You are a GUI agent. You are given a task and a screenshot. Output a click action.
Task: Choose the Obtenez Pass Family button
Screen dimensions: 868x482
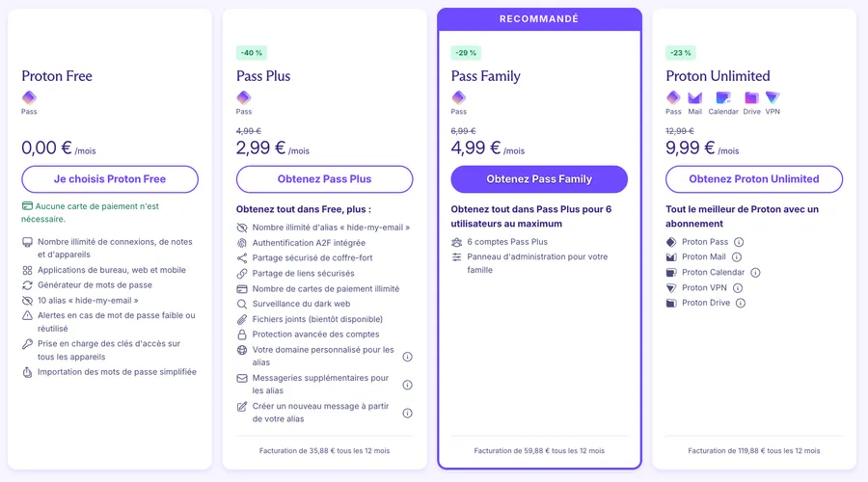[x=539, y=179]
